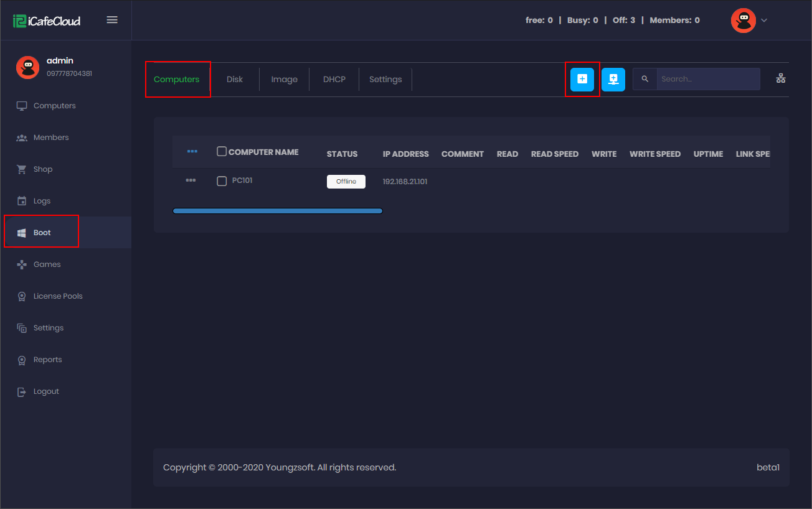Check the select-all computers checkbox

(x=221, y=151)
